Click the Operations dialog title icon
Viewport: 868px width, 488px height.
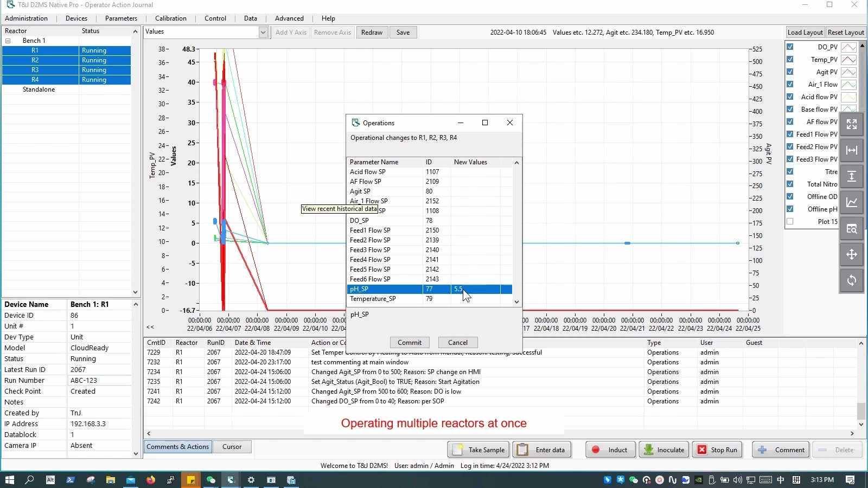click(356, 123)
